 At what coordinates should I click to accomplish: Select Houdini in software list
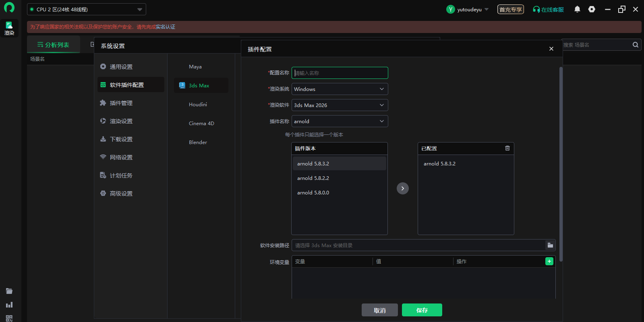[201, 104]
